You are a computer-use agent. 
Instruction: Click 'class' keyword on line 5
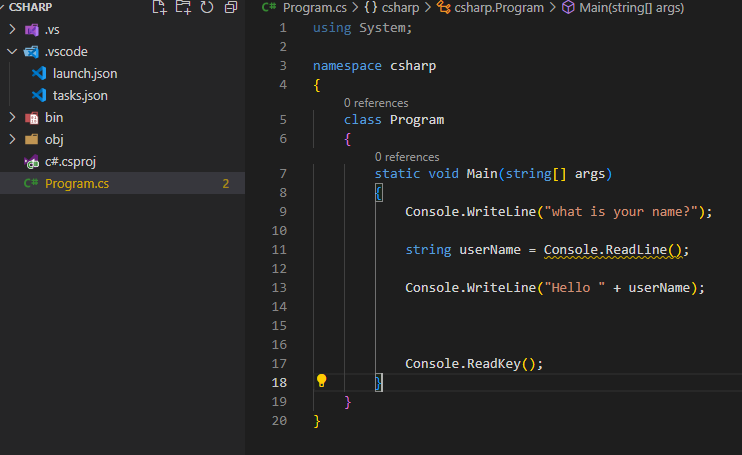362,120
